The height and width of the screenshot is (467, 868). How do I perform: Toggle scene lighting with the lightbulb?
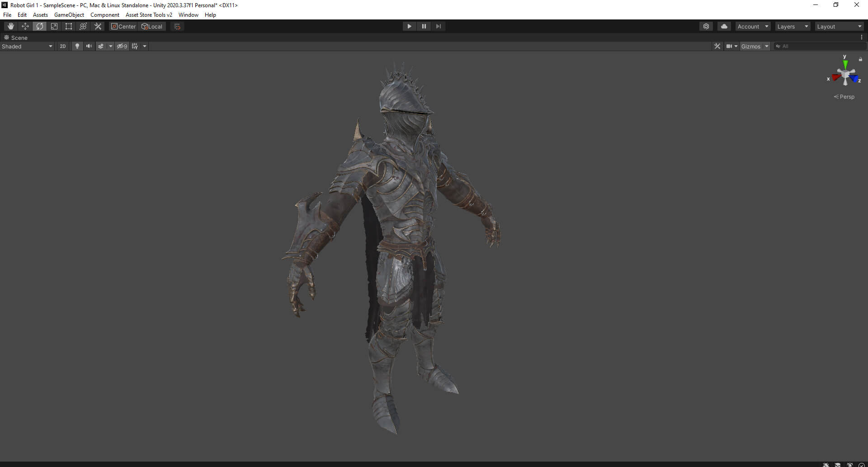tap(77, 46)
